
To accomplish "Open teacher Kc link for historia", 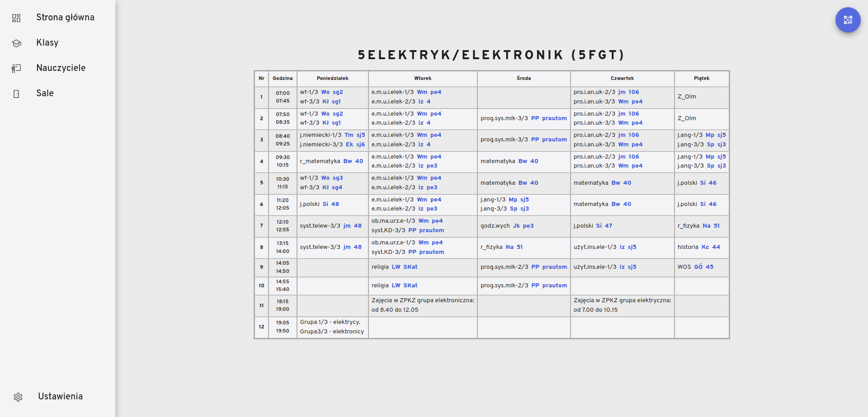I will pos(705,247).
